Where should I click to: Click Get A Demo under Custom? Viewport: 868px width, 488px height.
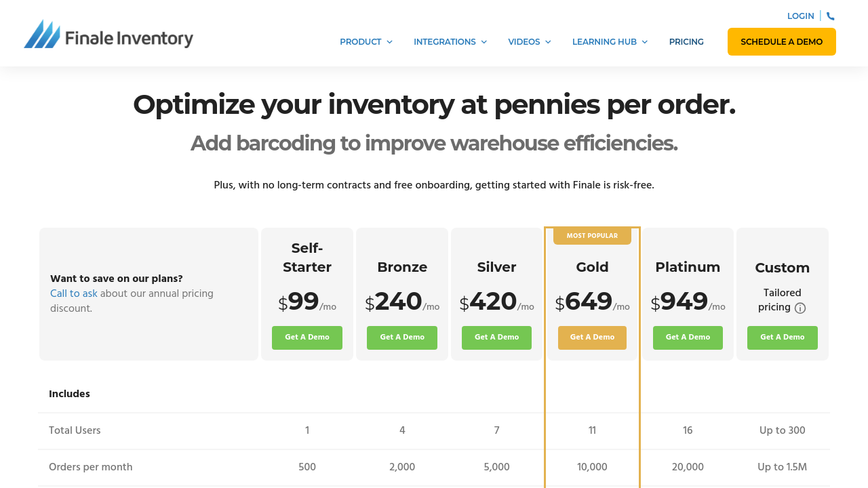point(783,338)
